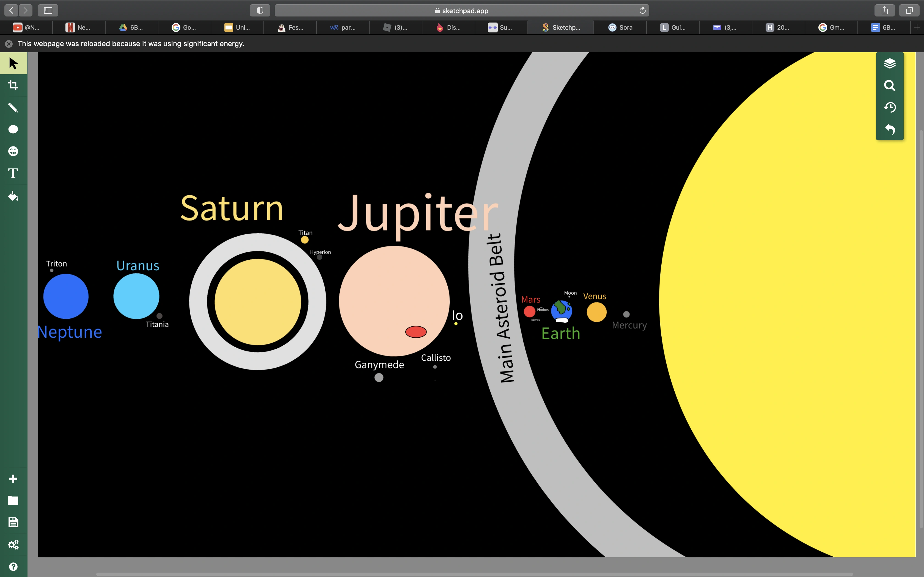Choose the Brush drawing tool
Viewport: 924px width, 577px height.
[13, 108]
